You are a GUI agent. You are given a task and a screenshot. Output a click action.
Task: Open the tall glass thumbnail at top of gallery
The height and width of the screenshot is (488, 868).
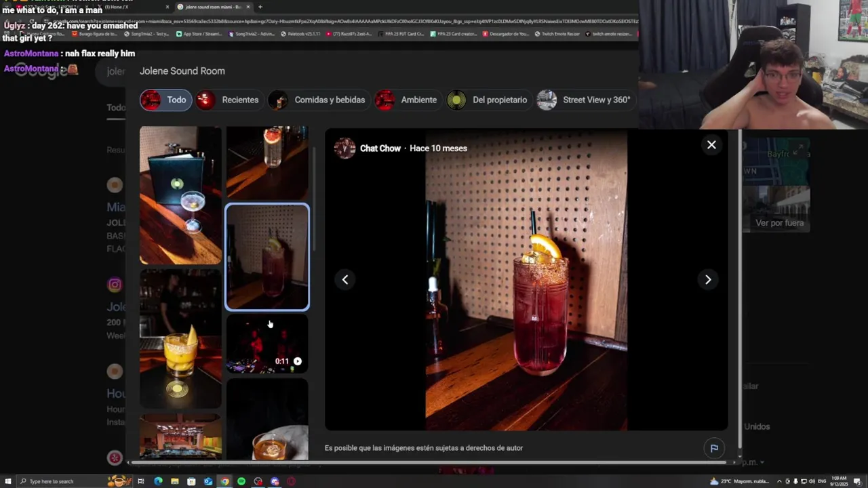coord(267,163)
